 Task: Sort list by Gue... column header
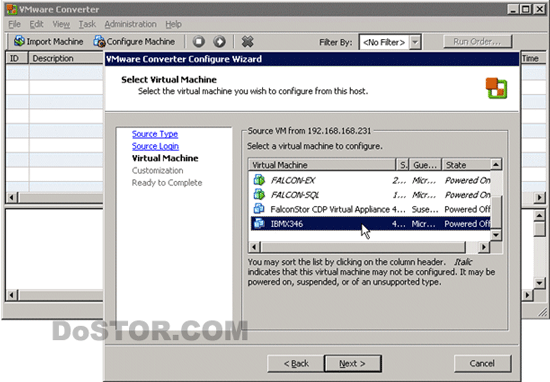(x=425, y=165)
